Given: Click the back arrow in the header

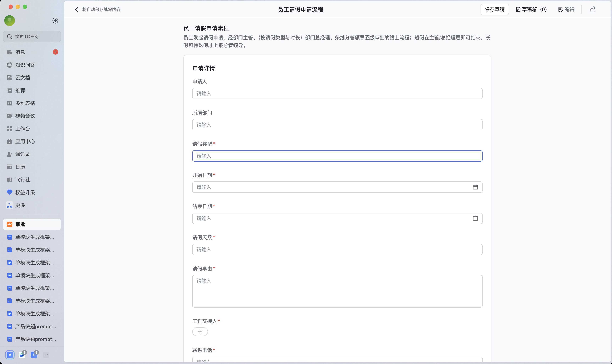Looking at the screenshot, I should [x=76, y=9].
